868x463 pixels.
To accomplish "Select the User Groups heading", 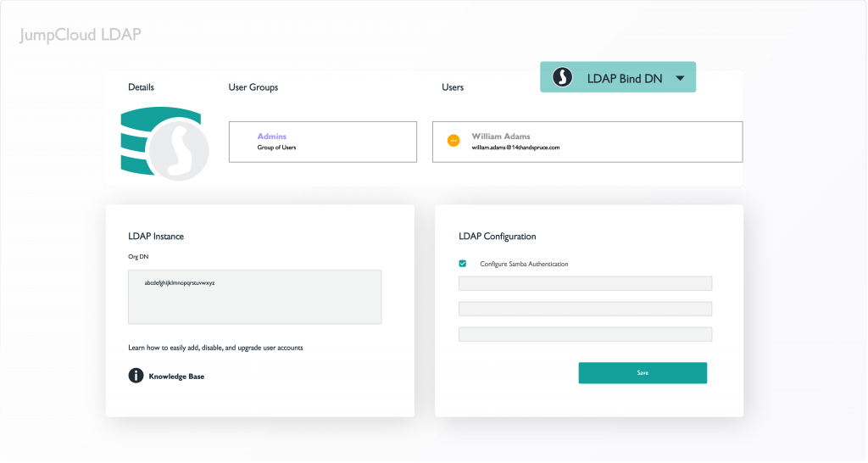I will [x=253, y=87].
